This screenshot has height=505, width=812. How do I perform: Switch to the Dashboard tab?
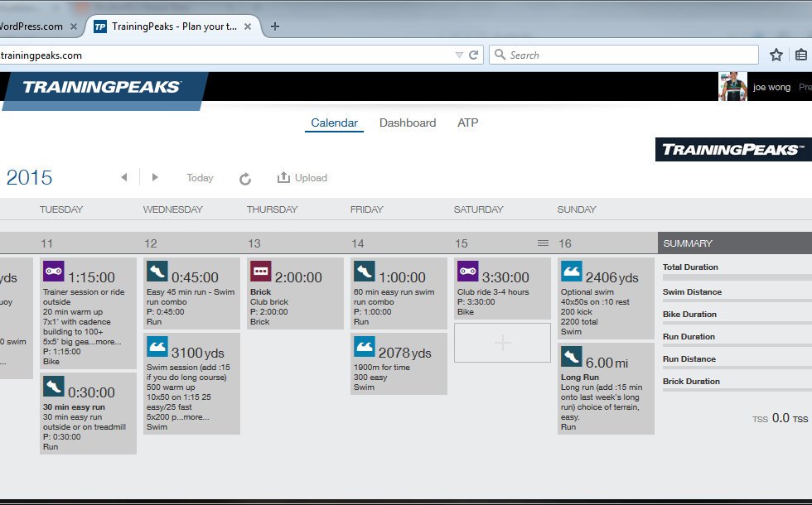[407, 123]
